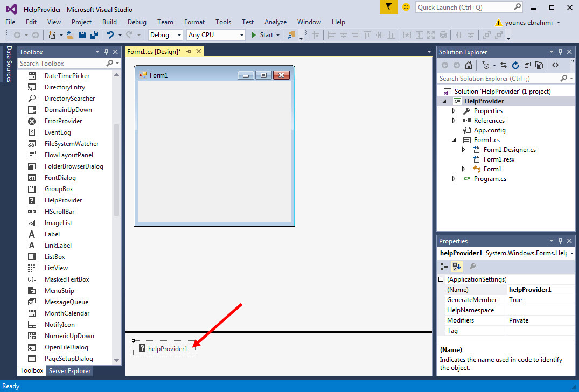
Task: Click the Collapse All icon in Solution Explorer
Action: coord(526,65)
